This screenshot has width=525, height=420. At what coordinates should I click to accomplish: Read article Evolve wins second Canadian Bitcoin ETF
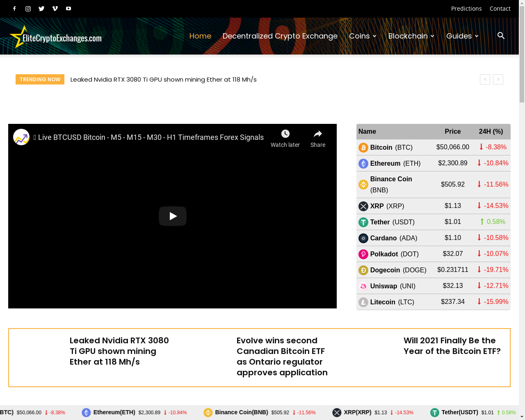[282, 356]
